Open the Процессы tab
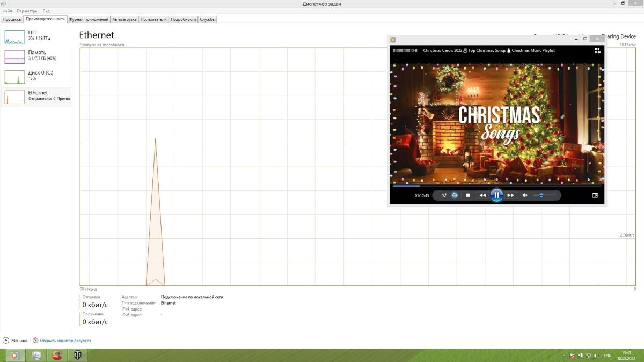Screen dimensions: 644x362 pyautogui.click(x=12, y=19)
